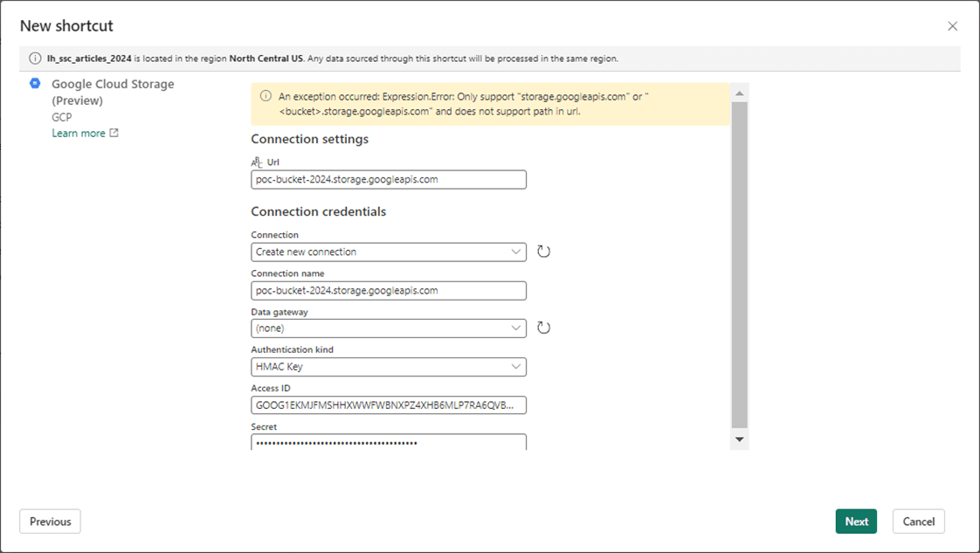Click the Url input field
The image size is (980, 553).
[x=388, y=180]
